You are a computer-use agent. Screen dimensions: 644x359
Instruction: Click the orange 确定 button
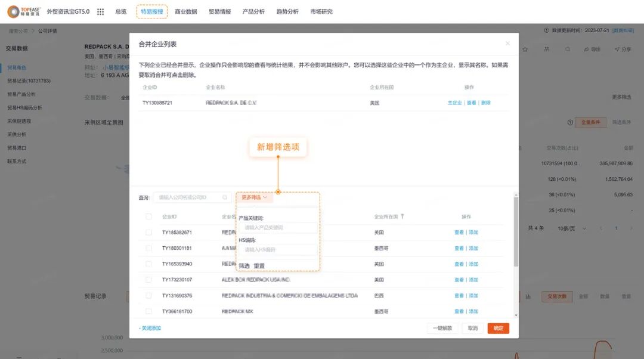coord(499,328)
